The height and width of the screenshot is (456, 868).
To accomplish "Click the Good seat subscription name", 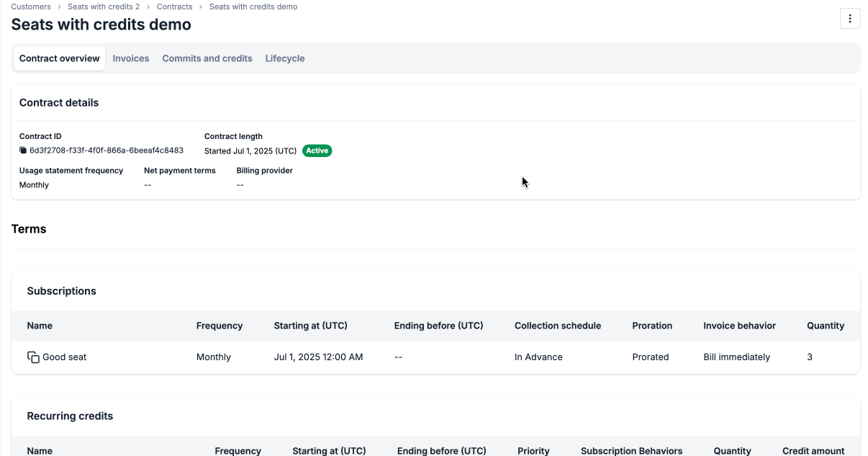I will pyautogui.click(x=64, y=357).
